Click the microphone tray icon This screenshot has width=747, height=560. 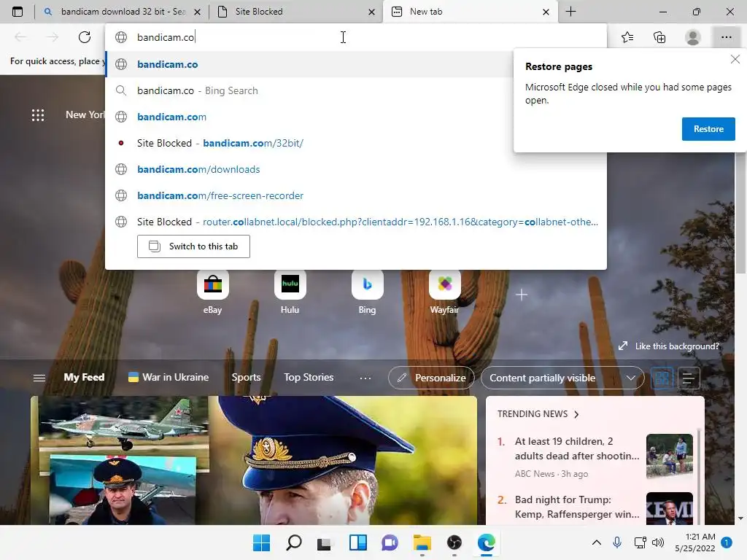(617, 542)
